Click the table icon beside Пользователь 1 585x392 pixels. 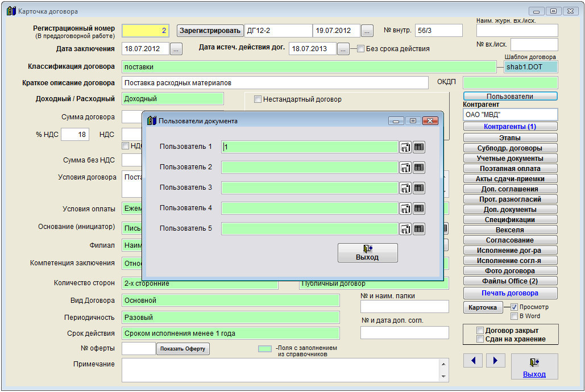(419, 147)
